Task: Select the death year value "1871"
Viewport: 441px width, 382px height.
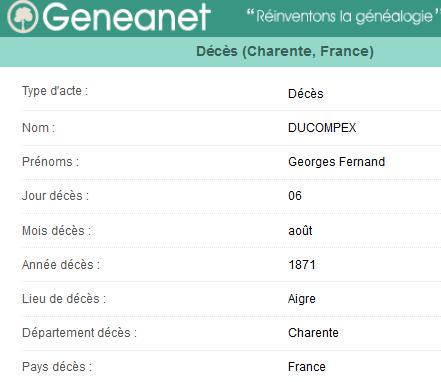Action: tap(302, 265)
